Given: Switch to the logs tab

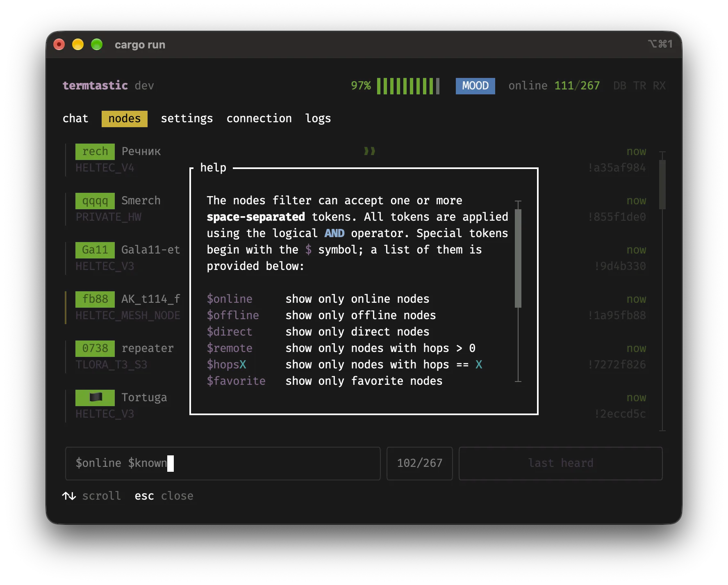Looking at the screenshot, I should (x=318, y=119).
